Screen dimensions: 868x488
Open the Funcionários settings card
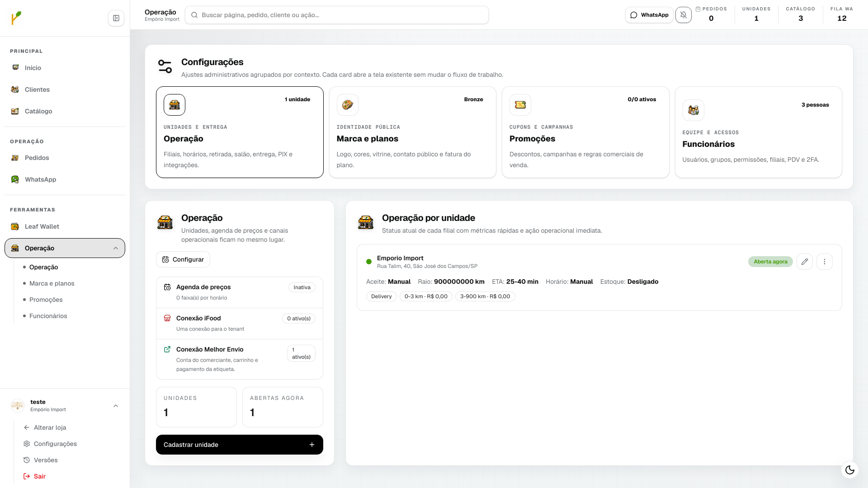[x=759, y=132]
